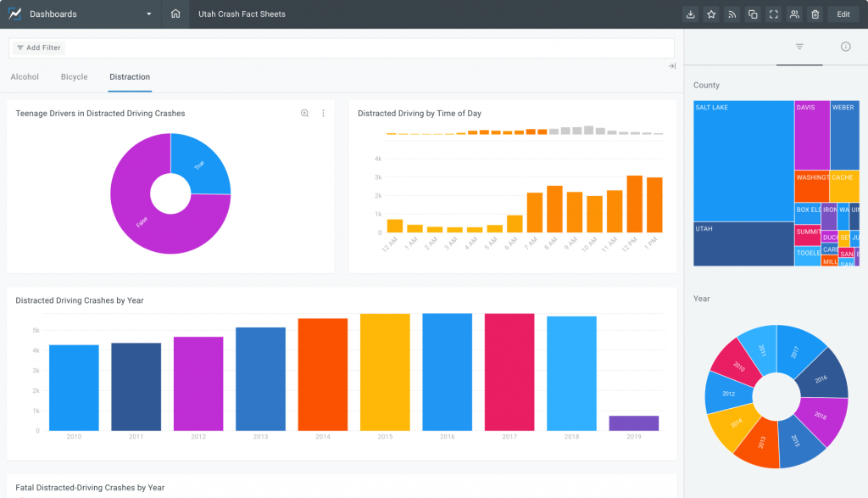Select the True slice in Teenage Drivers donut

[x=202, y=164]
